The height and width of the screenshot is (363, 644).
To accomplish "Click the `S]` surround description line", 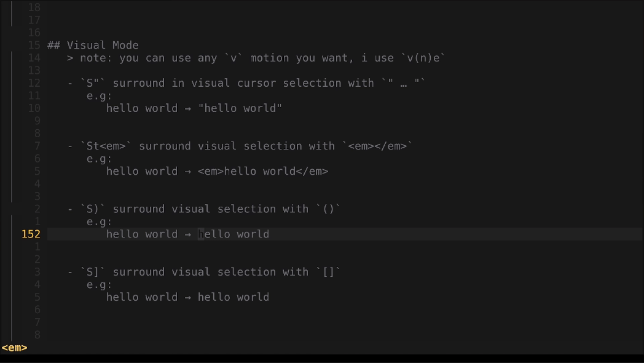I will 203,272.
